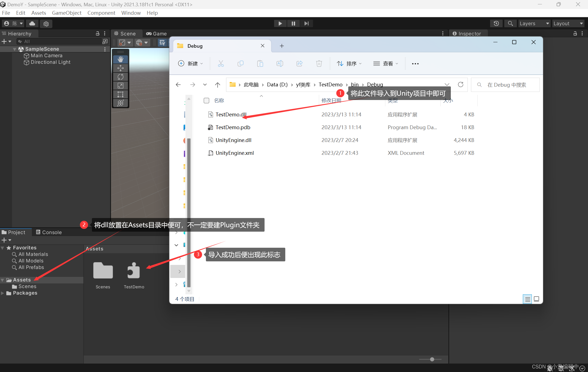
Task: Select the TestDemo plugin asset
Action: pyautogui.click(x=134, y=275)
